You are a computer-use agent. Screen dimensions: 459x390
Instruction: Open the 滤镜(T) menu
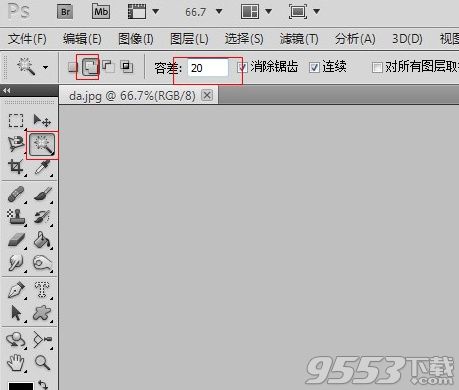tap(299, 39)
